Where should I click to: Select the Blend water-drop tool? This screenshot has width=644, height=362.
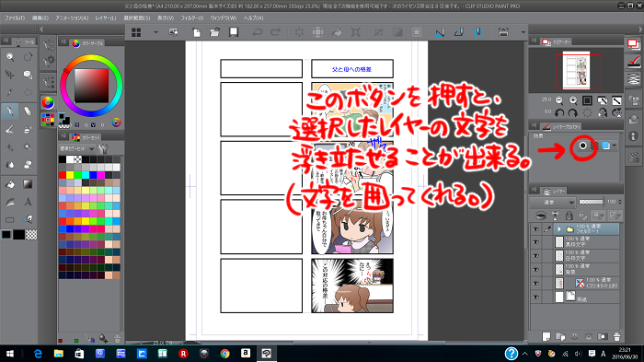pos(10,165)
